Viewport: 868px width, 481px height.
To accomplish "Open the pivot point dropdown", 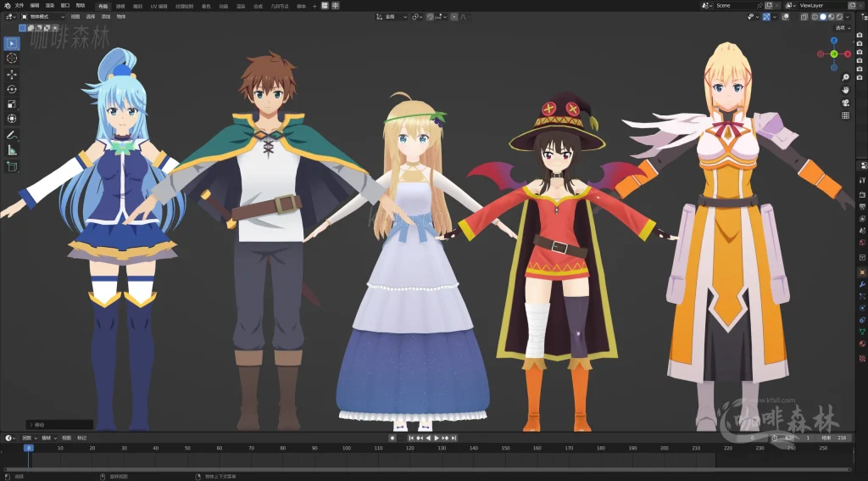I will tap(417, 17).
